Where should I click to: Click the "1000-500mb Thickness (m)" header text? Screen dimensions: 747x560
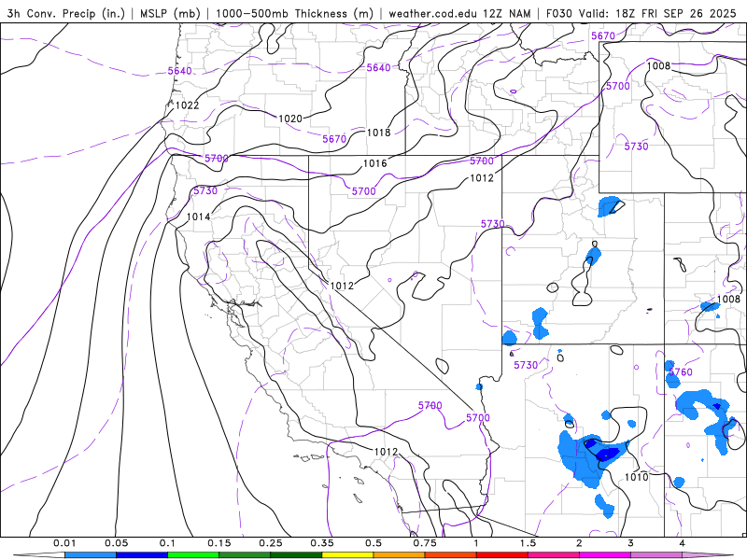point(294,13)
